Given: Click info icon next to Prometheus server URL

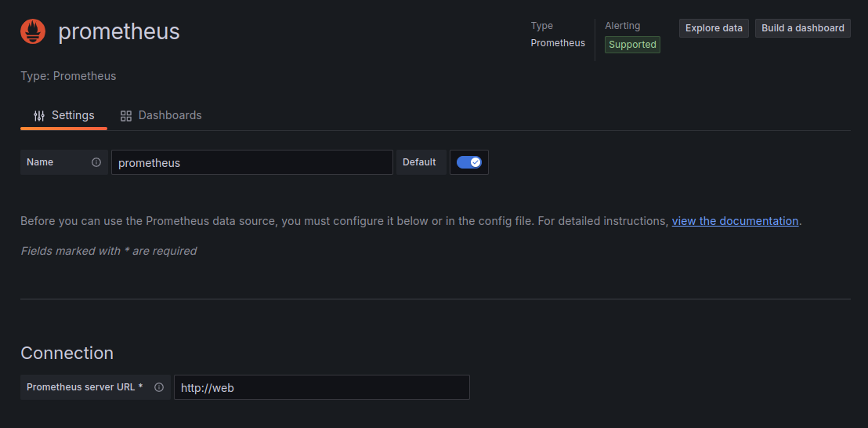Looking at the screenshot, I should coord(159,387).
